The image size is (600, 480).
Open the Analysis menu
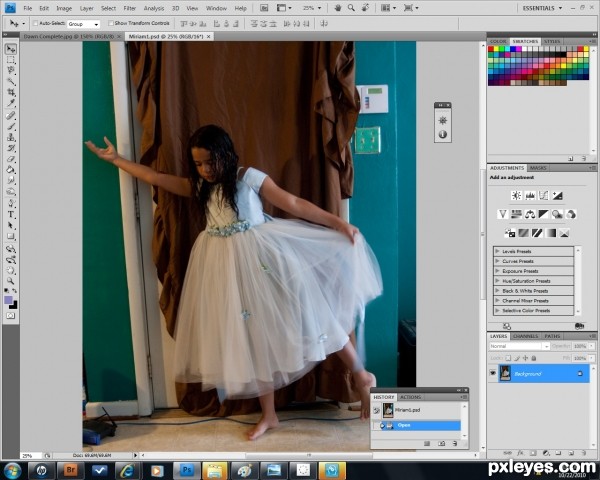[154, 8]
